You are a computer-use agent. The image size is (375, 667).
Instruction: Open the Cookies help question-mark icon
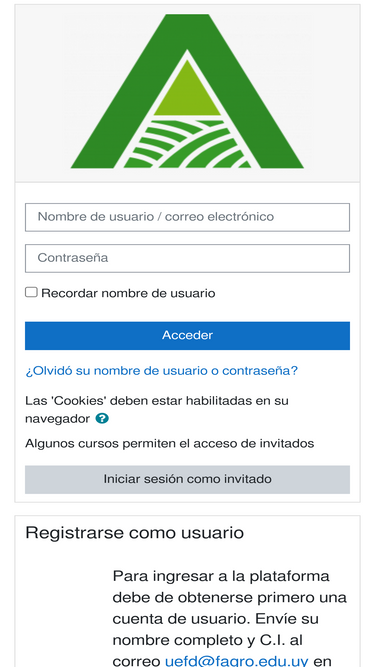coord(102,419)
